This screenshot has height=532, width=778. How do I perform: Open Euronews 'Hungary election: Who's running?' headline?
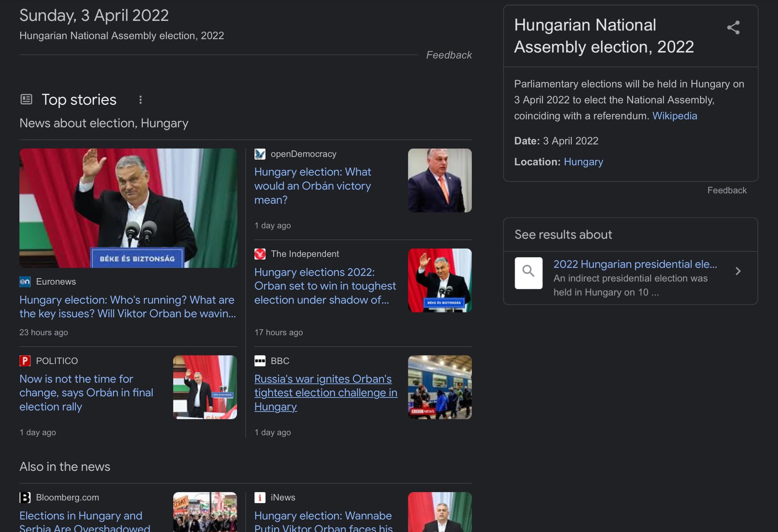pyautogui.click(x=128, y=307)
